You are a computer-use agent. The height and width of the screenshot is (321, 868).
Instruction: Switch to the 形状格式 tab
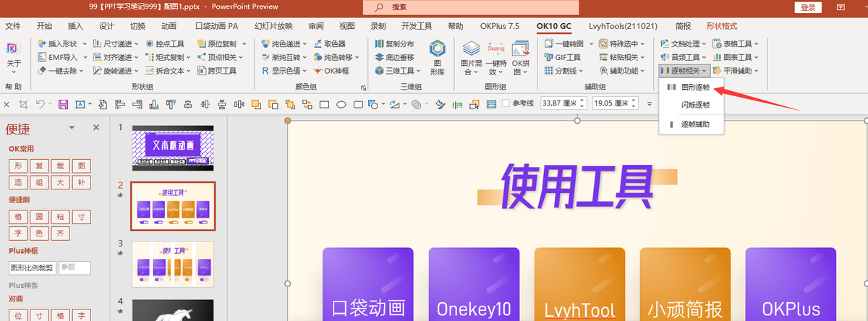721,26
